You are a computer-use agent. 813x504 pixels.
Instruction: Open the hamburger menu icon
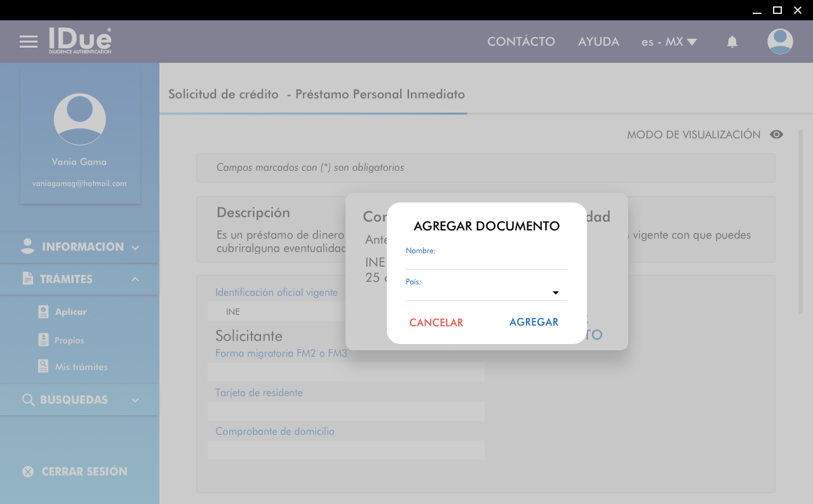pyautogui.click(x=29, y=42)
